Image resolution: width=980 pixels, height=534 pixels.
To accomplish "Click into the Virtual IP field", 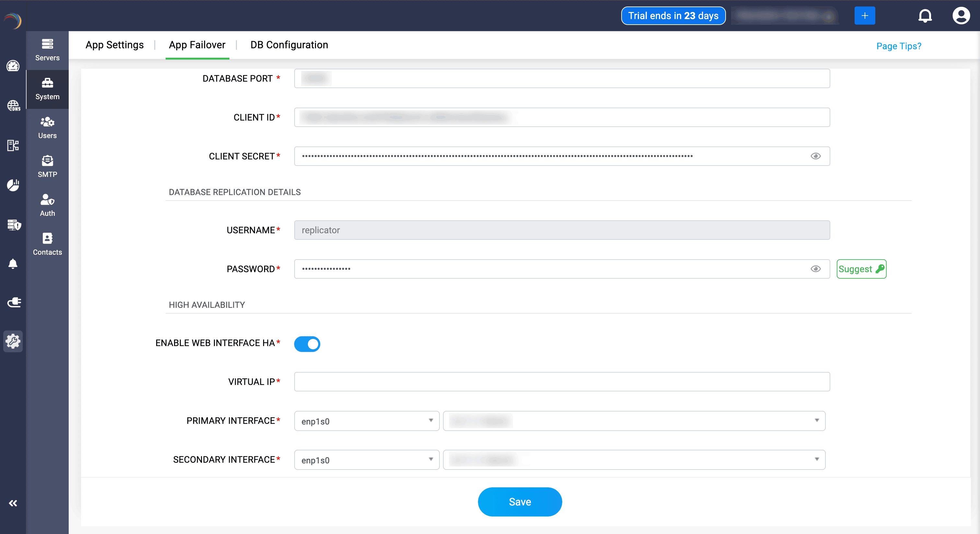I will 562,381.
